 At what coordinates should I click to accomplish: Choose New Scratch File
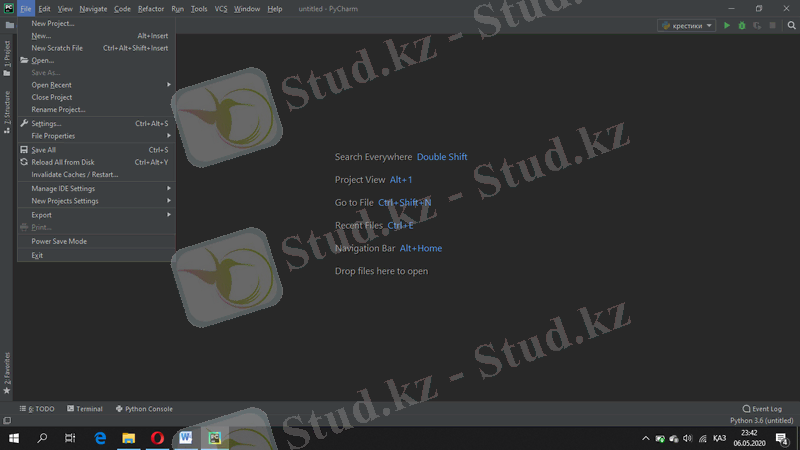[x=96, y=48]
